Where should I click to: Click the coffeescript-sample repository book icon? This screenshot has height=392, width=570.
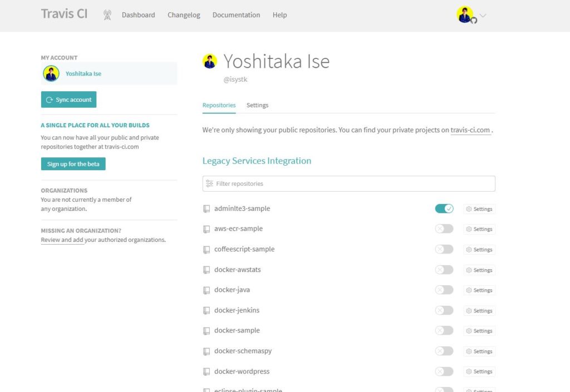207,249
